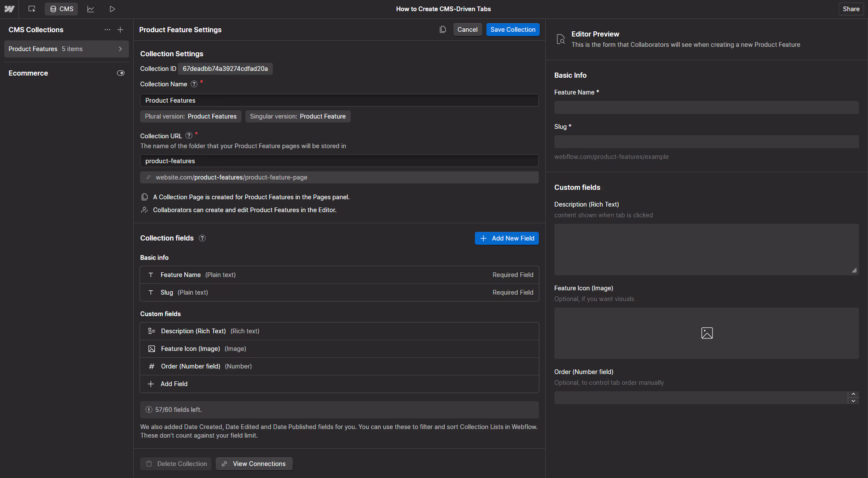Viewport: 868px width, 478px height.
Task: Copy the Collection ID value
Action: 225,69
